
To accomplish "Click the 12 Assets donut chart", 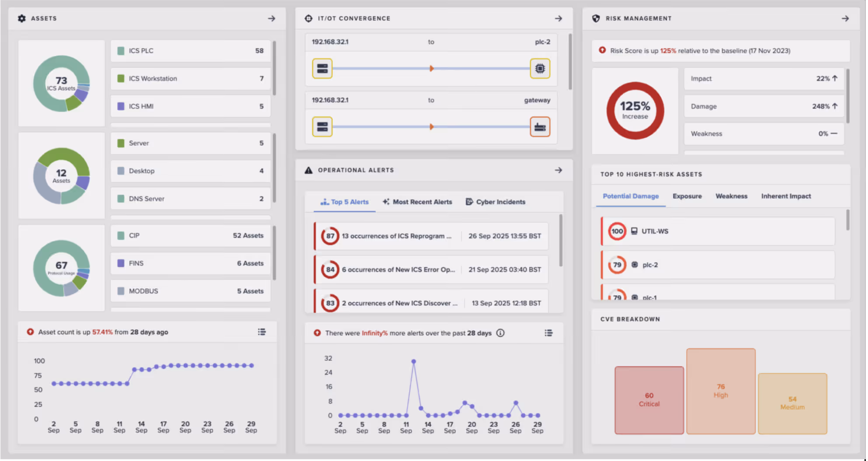I will point(61,176).
